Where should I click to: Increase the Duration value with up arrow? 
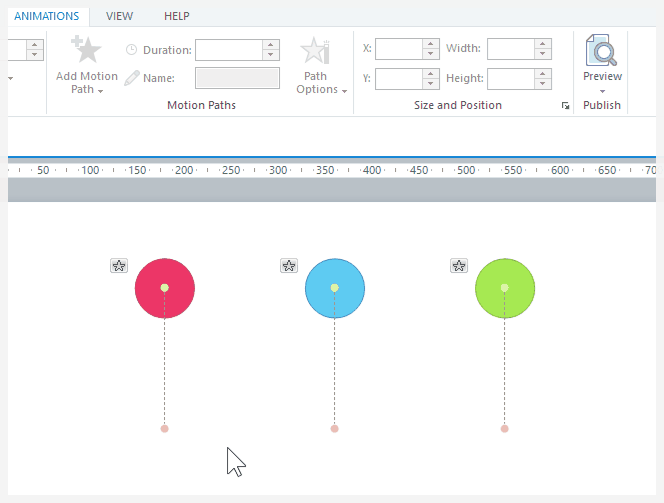[x=271, y=45]
